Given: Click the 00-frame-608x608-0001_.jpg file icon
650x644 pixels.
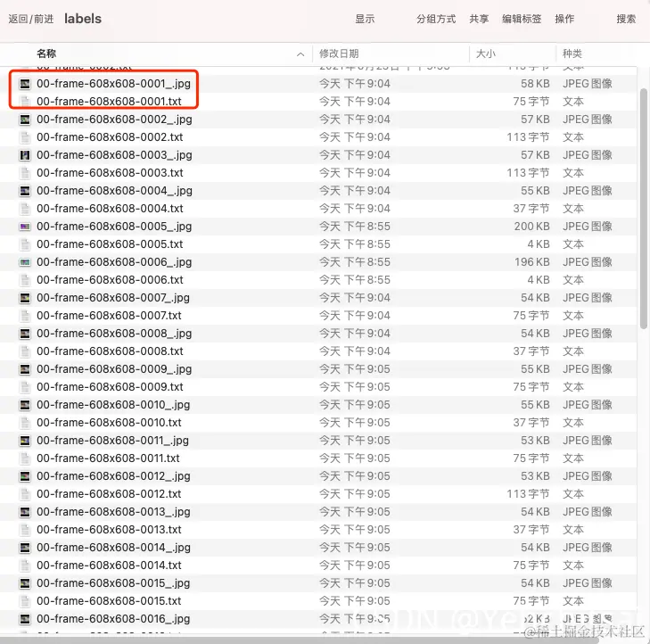Looking at the screenshot, I should click(x=25, y=84).
